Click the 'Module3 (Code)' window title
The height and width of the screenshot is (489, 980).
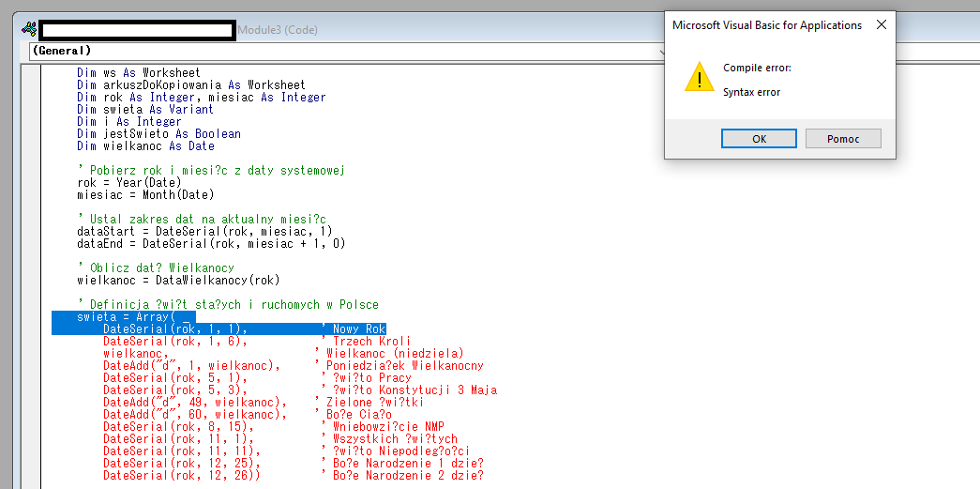278,29
